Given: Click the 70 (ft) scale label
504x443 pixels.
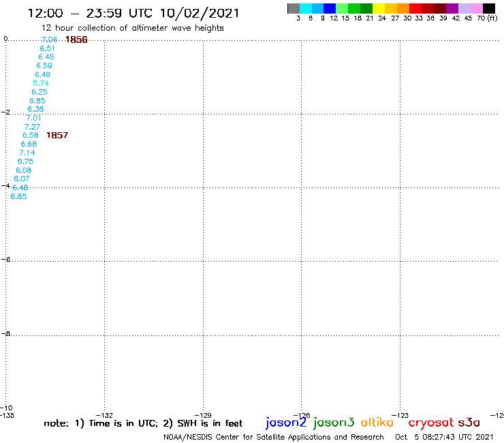Looking at the screenshot, I should 487,18.
